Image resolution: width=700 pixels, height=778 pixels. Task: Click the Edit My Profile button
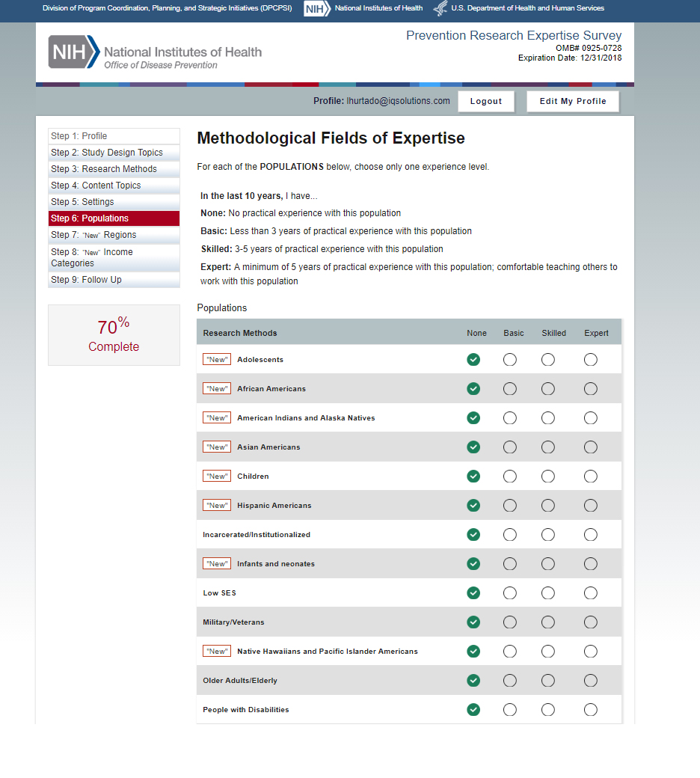pyautogui.click(x=573, y=102)
